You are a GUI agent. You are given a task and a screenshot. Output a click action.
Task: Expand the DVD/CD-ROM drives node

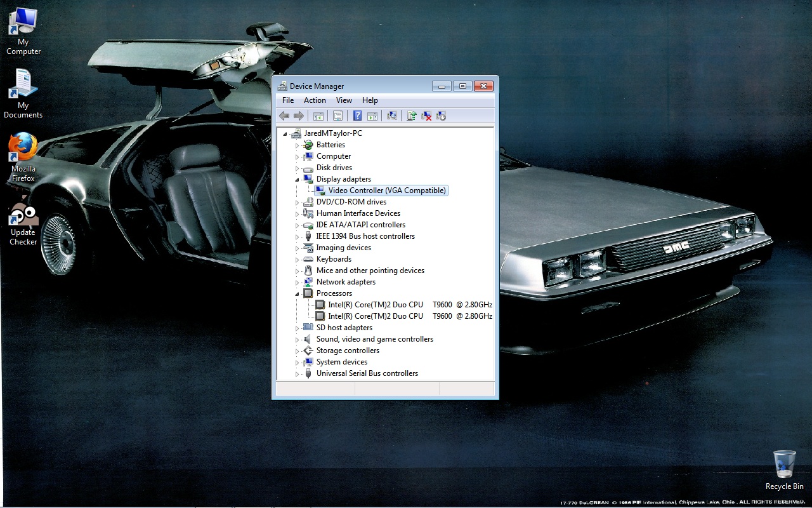pos(297,203)
